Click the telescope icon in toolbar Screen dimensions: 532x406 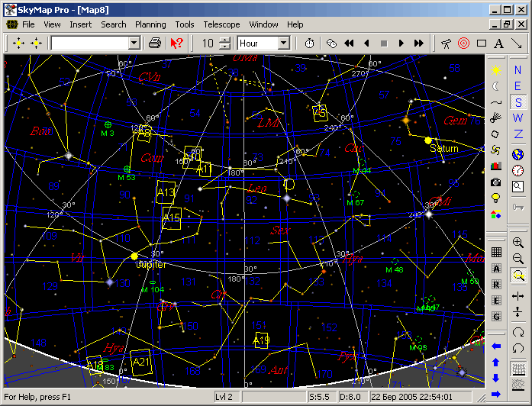click(447, 43)
